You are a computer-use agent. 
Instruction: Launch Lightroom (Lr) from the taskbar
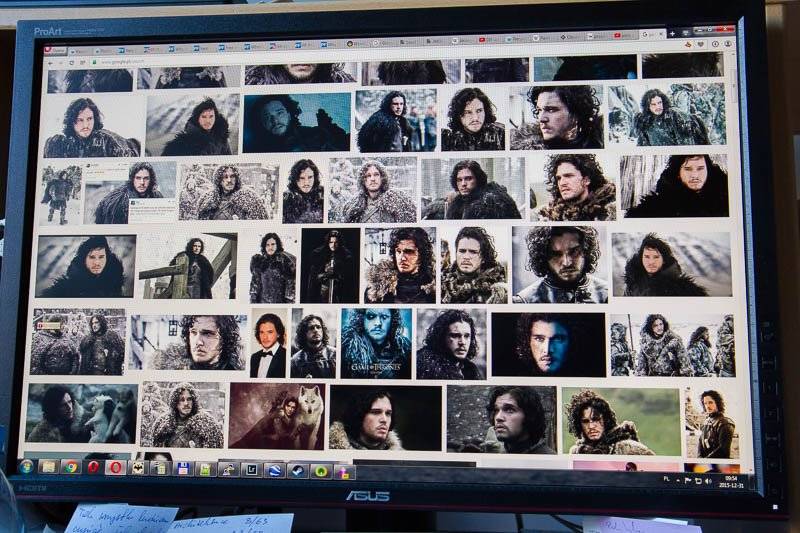click(251, 470)
